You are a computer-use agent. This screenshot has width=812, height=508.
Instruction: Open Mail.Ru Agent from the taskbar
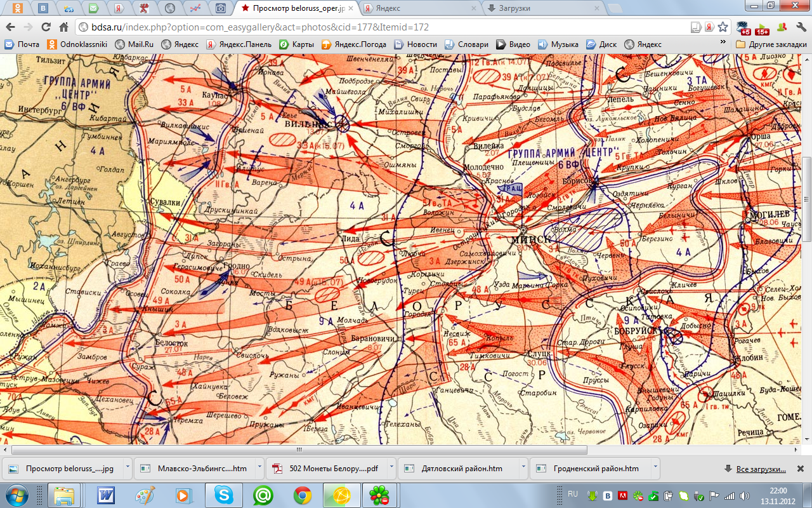pyautogui.click(x=262, y=495)
